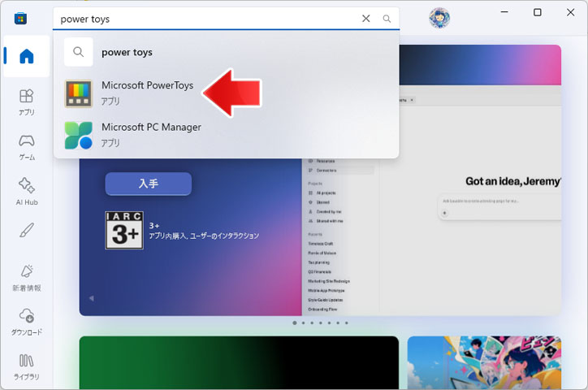The height and width of the screenshot is (390, 588).
Task: Open the ダウンロード (Downloads) section
Action: 27,322
